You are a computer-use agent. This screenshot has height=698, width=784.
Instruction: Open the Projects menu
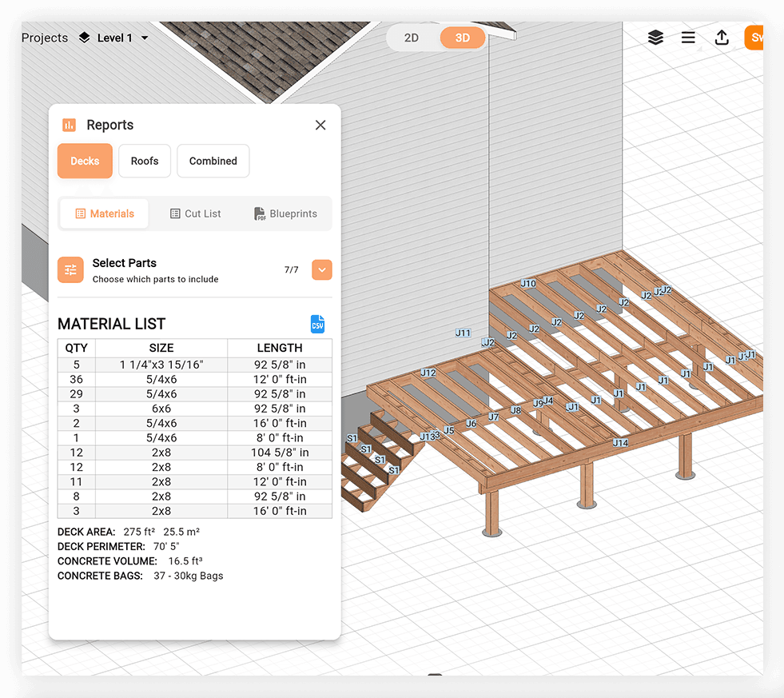click(x=45, y=37)
